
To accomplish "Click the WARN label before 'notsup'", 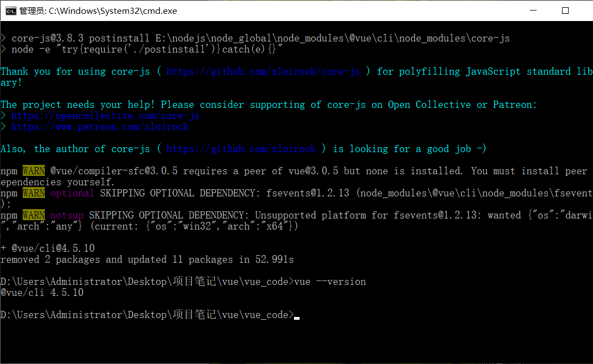I will pos(34,215).
